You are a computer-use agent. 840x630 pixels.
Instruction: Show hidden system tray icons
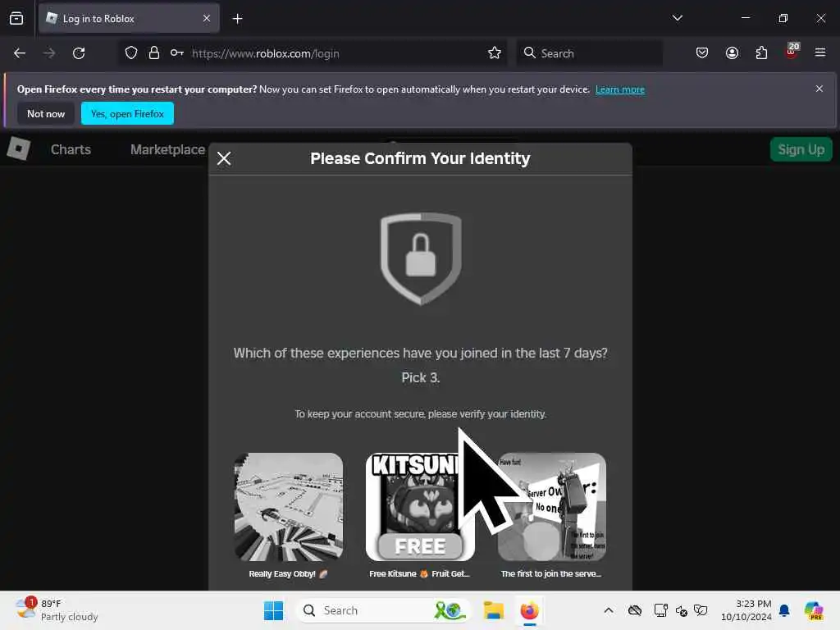point(609,610)
